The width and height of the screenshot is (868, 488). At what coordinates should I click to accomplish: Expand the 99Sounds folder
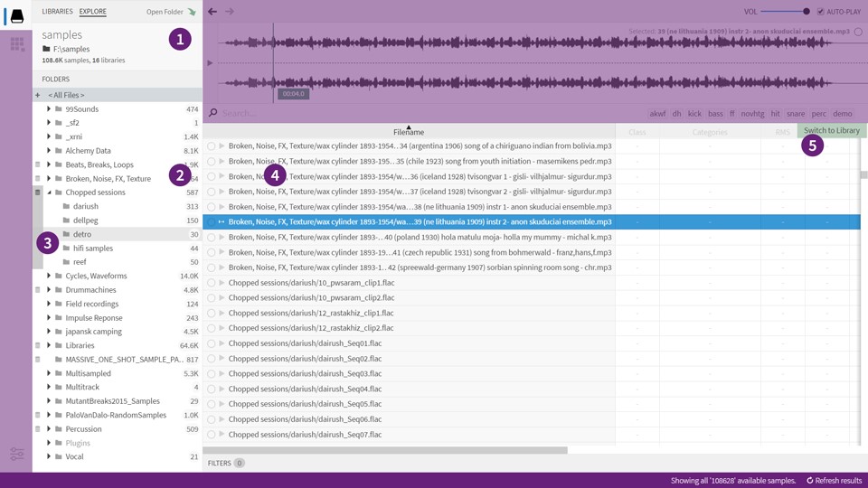click(49, 109)
